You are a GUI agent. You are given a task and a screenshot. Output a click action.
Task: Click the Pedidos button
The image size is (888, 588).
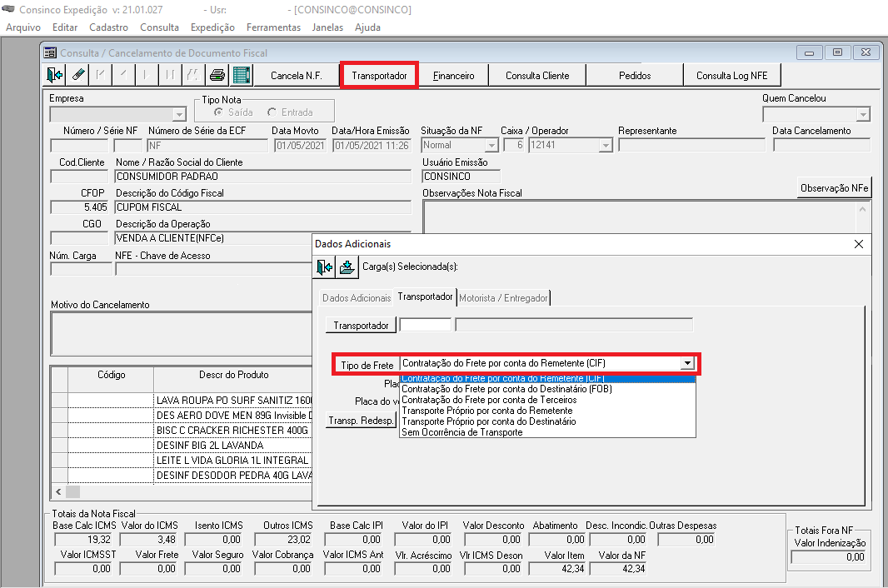[635, 75]
